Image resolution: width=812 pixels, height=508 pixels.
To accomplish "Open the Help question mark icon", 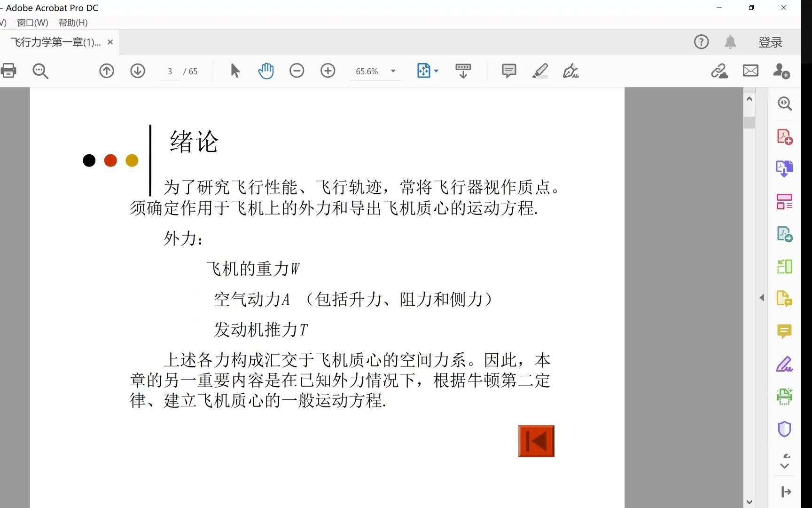I will point(701,42).
